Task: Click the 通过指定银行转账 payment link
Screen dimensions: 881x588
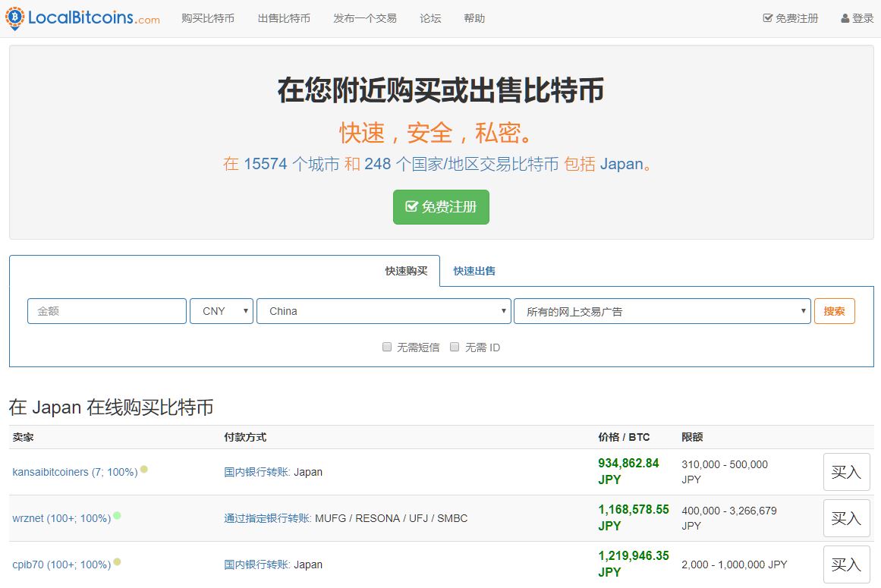Action: pos(267,518)
